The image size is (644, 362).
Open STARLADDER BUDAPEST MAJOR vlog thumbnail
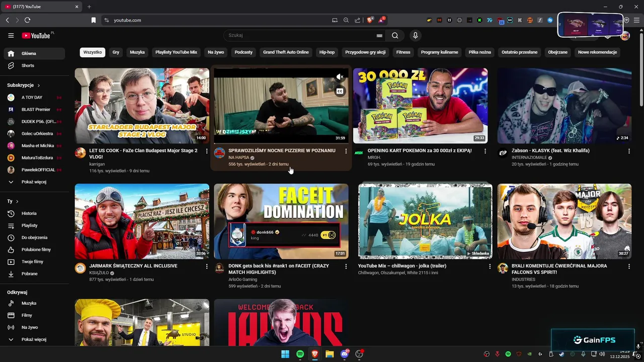point(142,106)
